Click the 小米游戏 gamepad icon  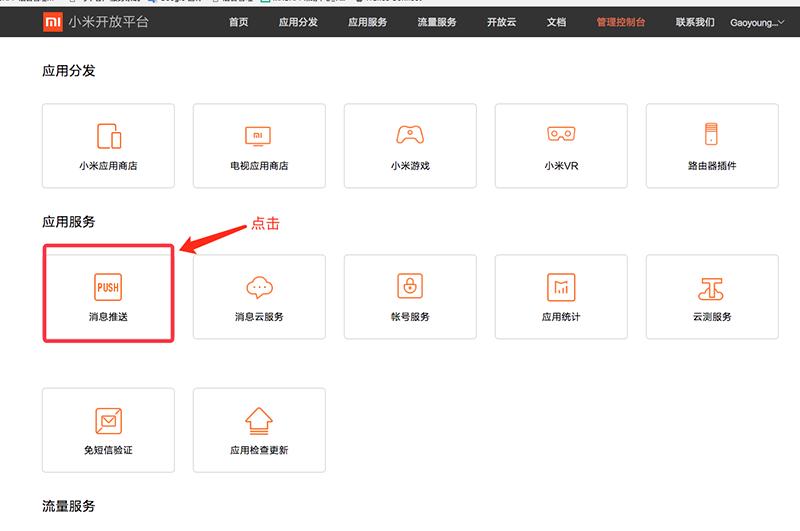(410, 135)
